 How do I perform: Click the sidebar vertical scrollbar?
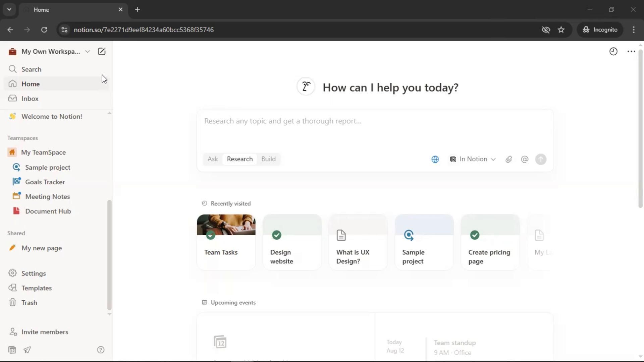pyautogui.click(x=109, y=255)
